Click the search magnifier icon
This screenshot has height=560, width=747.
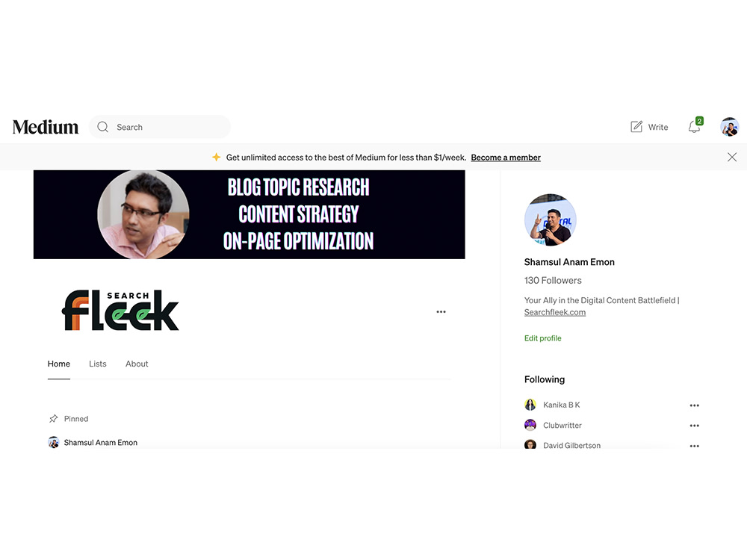(102, 127)
